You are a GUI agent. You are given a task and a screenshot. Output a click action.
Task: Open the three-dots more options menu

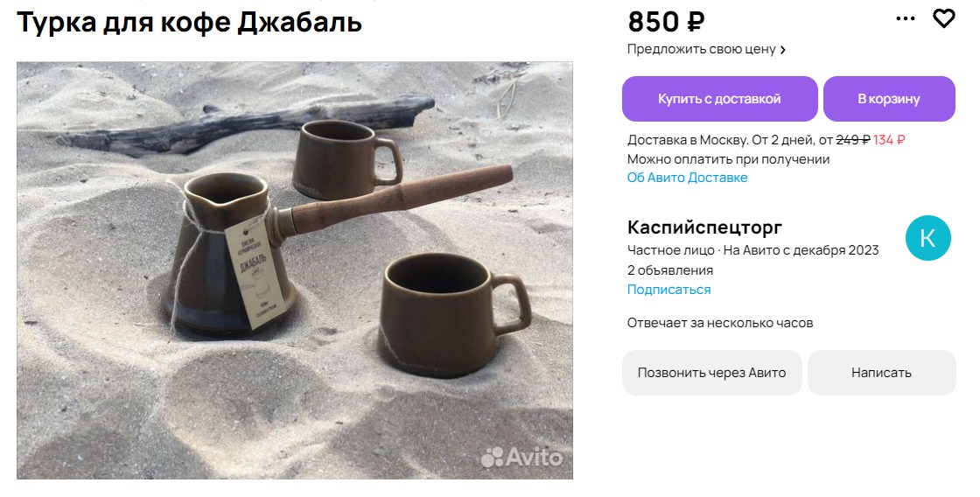click(x=905, y=18)
